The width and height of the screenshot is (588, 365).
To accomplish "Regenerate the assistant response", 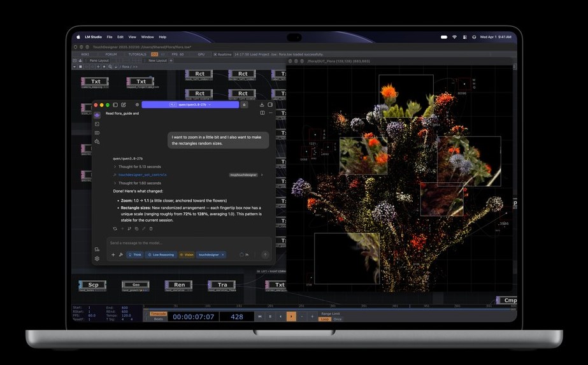I will tap(115, 229).
